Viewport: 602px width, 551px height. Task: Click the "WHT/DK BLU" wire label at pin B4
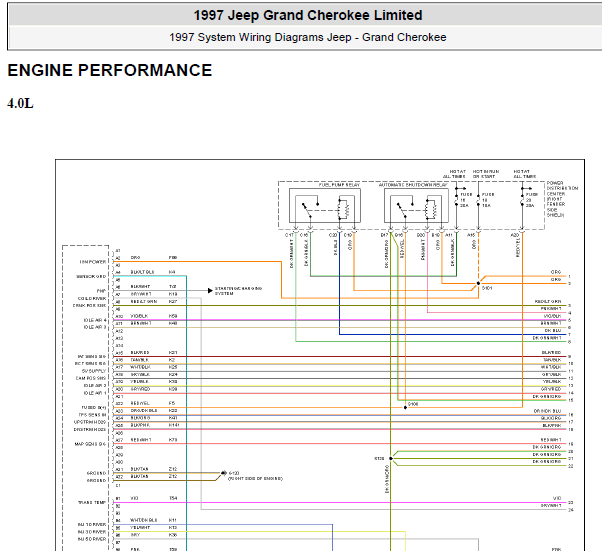[144, 520]
